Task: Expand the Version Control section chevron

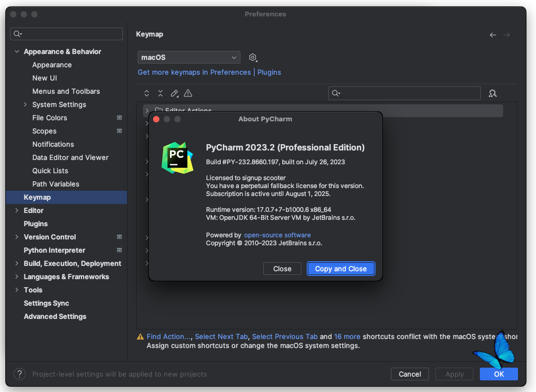Action: (x=17, y=237)
